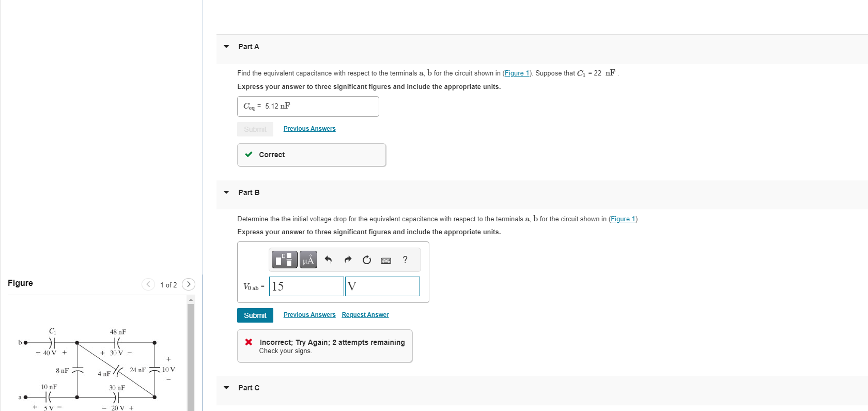Go to next figure arrow
868x411 pixels.
pyautogui.click(x=189, y=284)
